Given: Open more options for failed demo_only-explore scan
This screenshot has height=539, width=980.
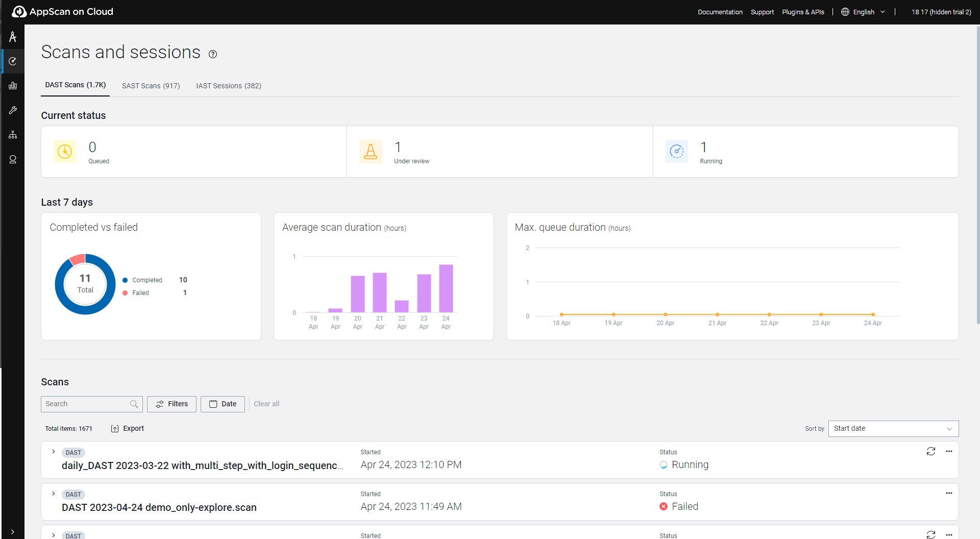Looking at the screenshot, I should coord(949,493).
